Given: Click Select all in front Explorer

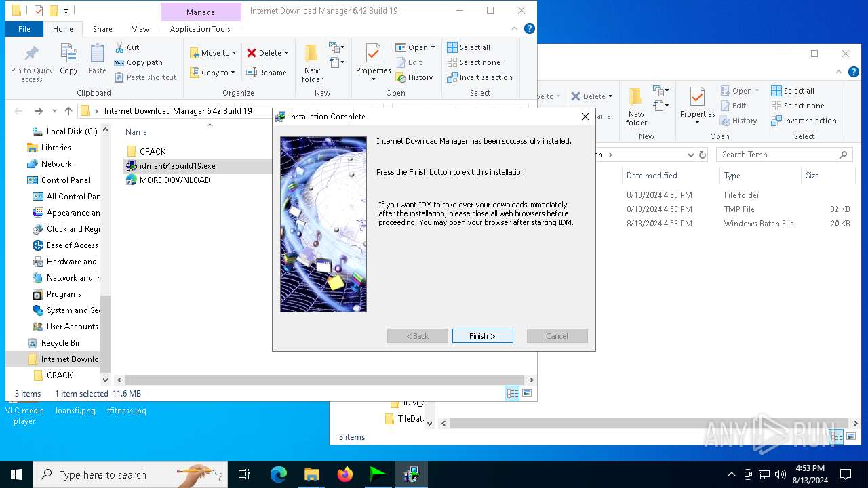Looking at the screenshot, I should point(469,47).
